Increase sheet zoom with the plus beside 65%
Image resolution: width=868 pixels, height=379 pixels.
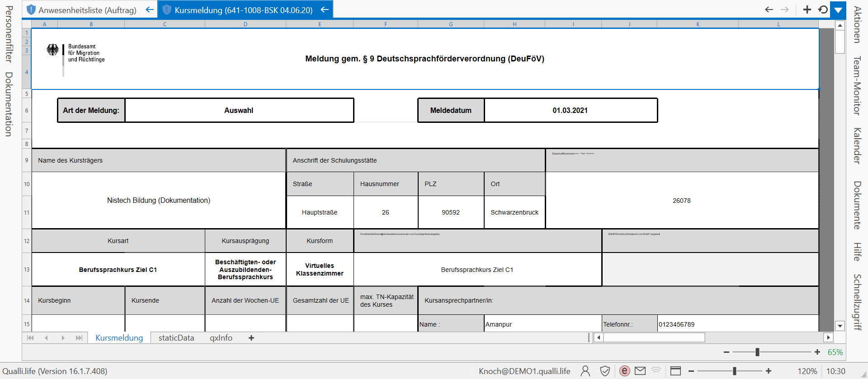point(817,352)
